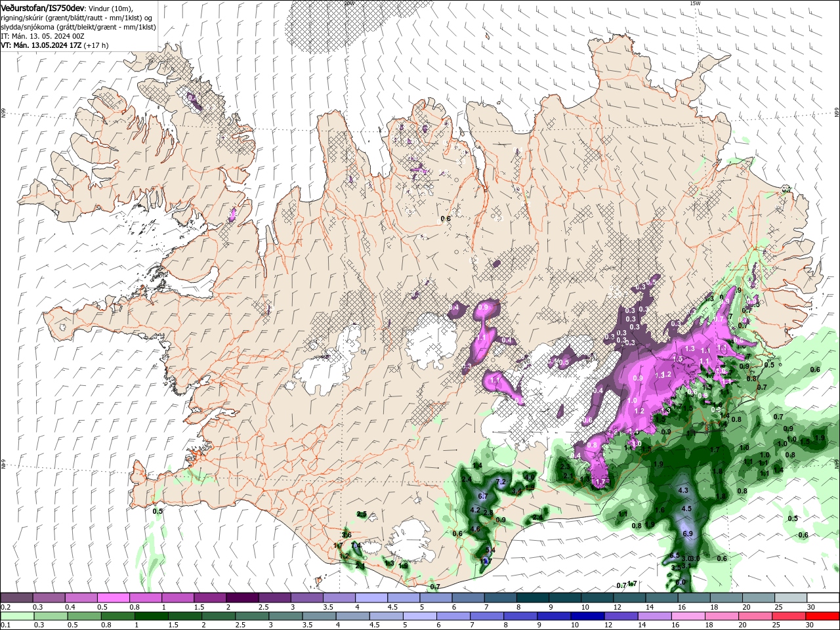The width and height of the screenshot is (840, 630).
Task: Click the lavender 4 swatch in snow legend
Action: (371, 598)
